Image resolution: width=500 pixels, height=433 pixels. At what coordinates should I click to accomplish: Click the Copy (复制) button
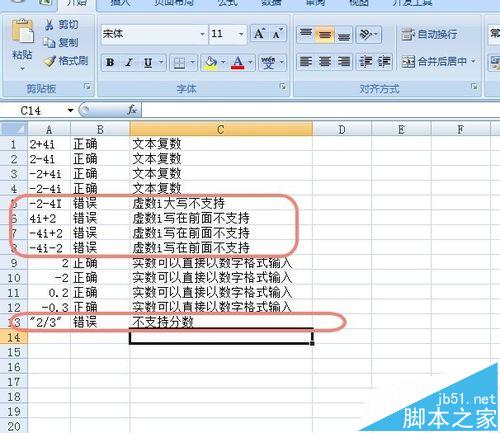coord(61,42)
